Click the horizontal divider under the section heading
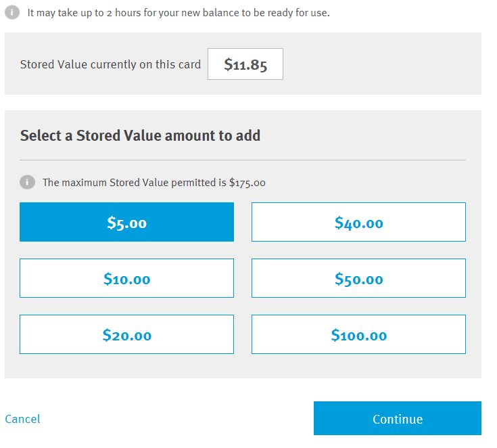The width and height of the screenshot is (497, 448). (x=243, y=160)
